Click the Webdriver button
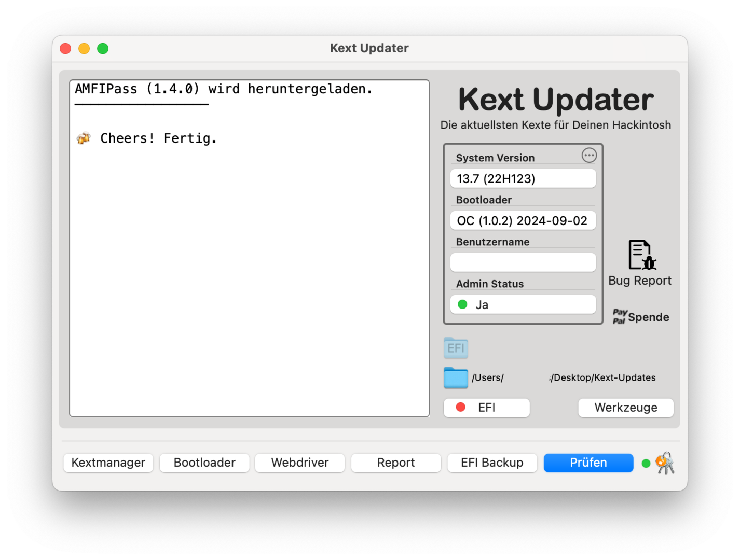 (x=300, y=463)
